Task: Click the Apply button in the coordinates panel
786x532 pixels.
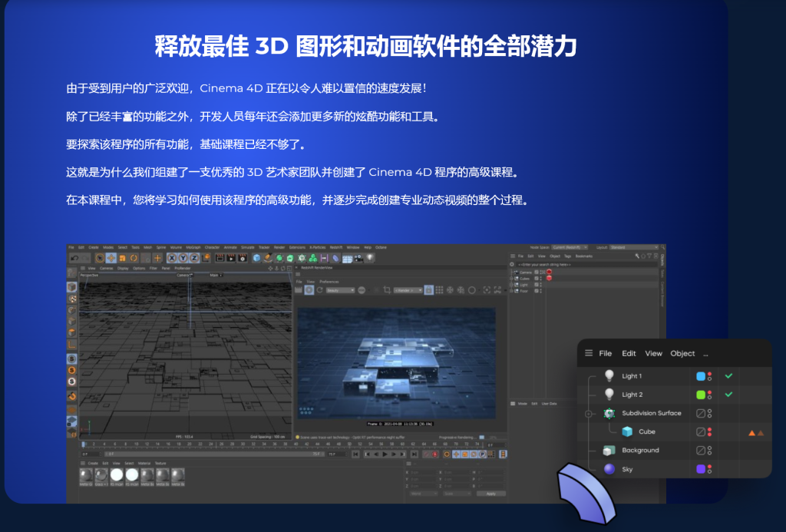Action: coord(490,494)
